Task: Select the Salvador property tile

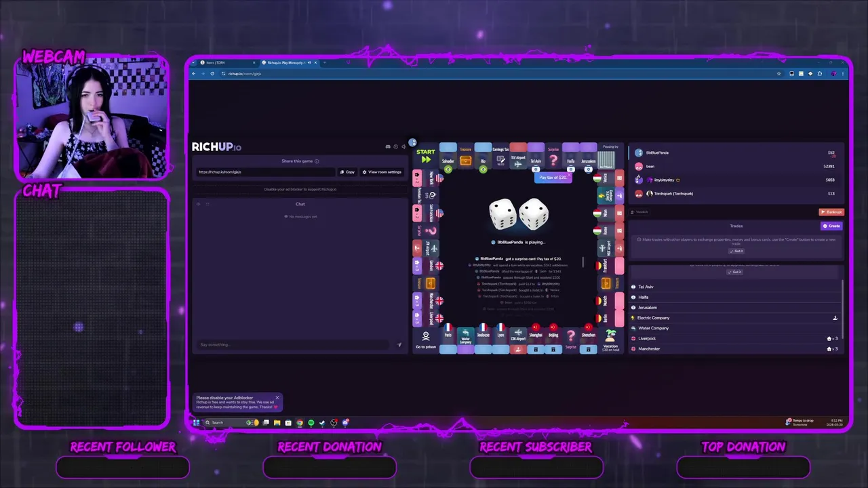Action: pyautogui.click(x=448, y=157)
